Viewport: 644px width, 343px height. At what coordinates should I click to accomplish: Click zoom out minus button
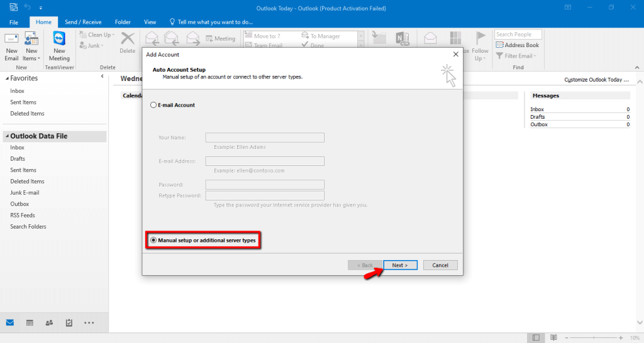567,338
